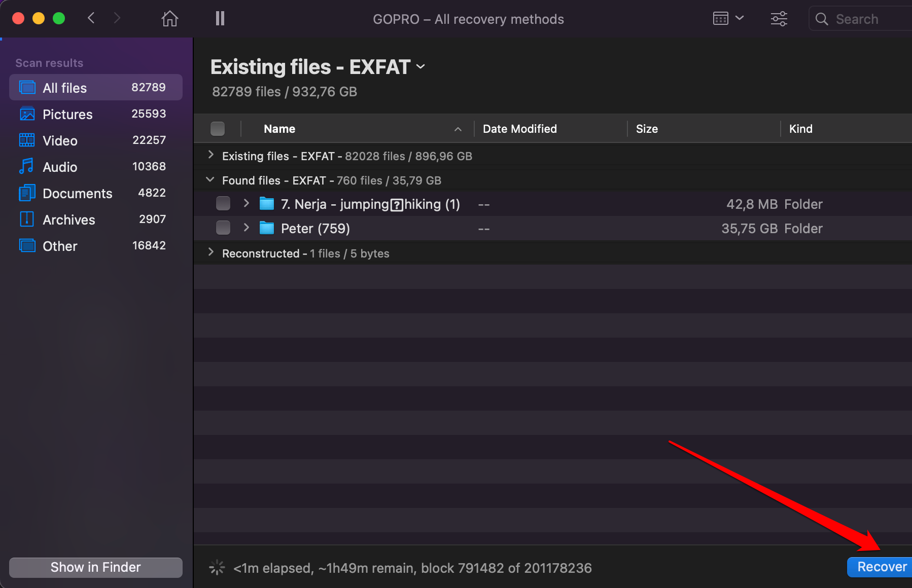Click the Name column sort arrow
Viewport: 912px width, 588px height.
[458, 129]
